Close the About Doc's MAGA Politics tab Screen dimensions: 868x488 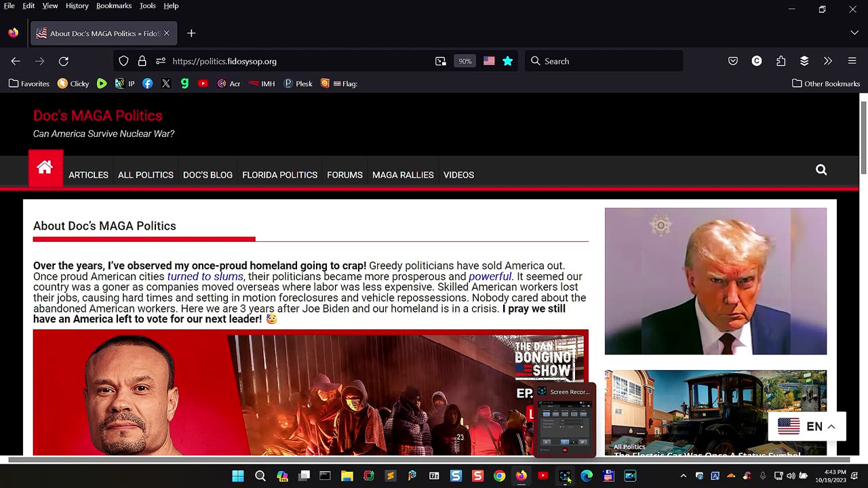click(166, 33)
